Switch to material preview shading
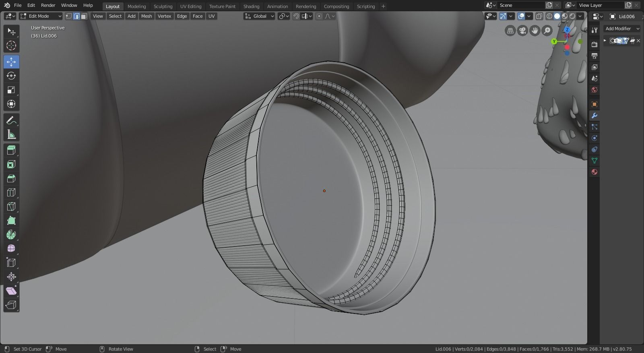644x353 pixels. point(565,16)
